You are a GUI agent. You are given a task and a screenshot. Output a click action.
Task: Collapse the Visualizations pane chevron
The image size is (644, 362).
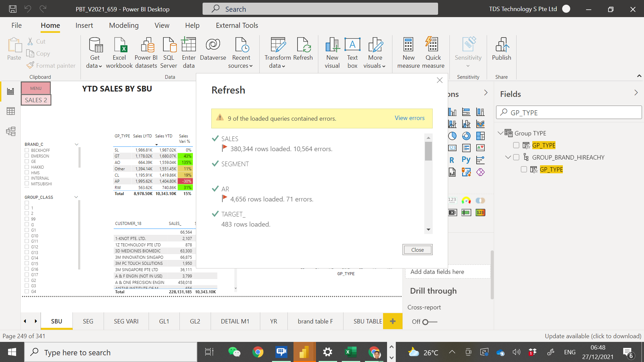click(486, 93)
